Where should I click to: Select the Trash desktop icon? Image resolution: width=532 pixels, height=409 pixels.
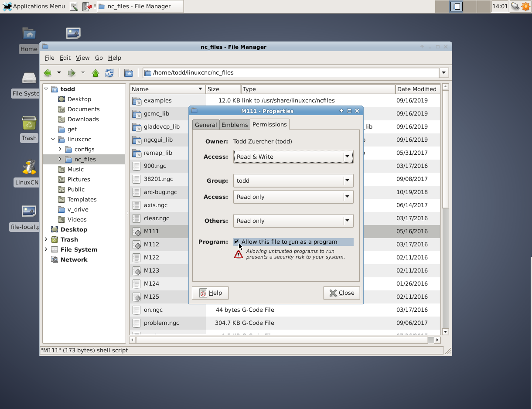click(x=29, y=123)
